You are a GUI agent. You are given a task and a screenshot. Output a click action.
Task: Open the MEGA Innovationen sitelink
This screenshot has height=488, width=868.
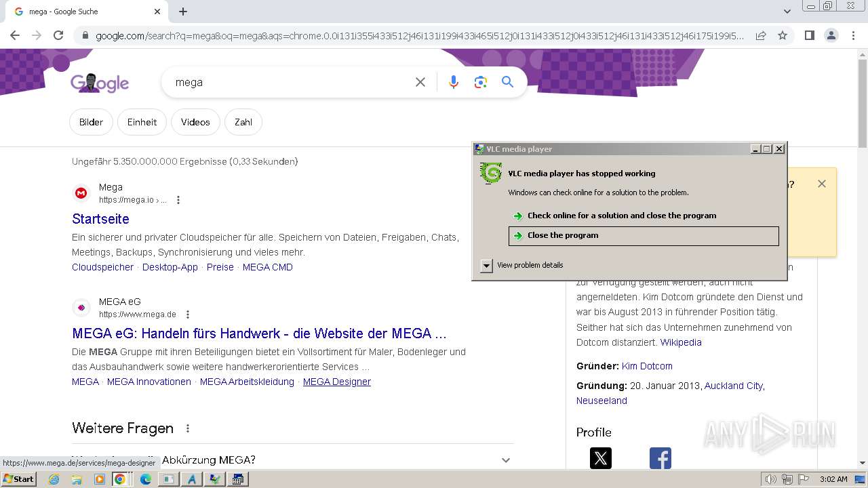point(149,382)
